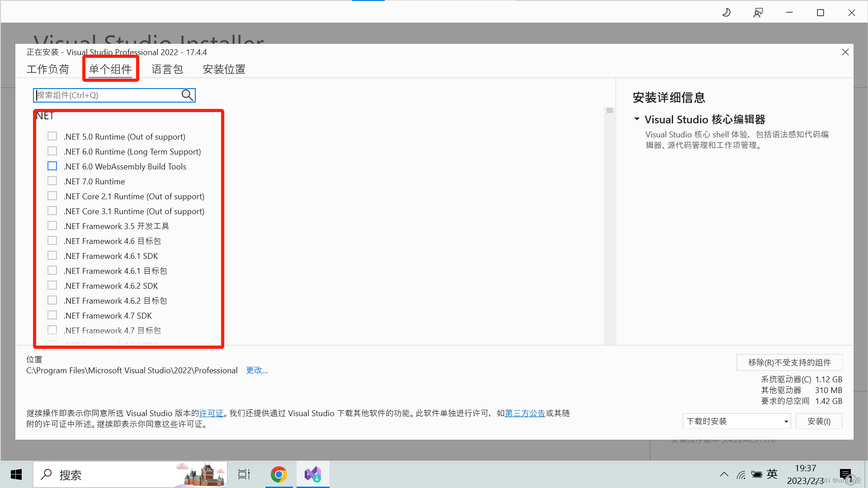The width and height of the screenshot is (868, 488).
Task: Click the component list scrollbar thumb
Action: (610, 111)
